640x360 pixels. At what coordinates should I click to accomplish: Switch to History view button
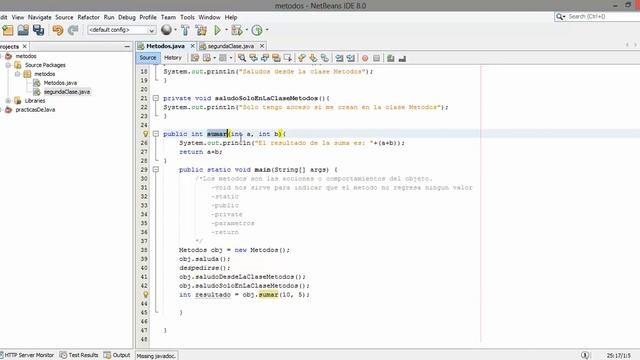(x=173, y=58)
